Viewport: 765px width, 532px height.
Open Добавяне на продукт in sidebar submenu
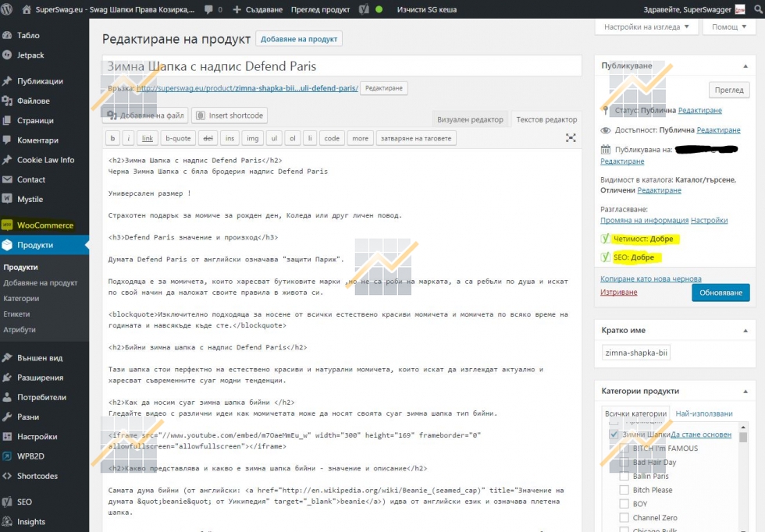point(41,283)
